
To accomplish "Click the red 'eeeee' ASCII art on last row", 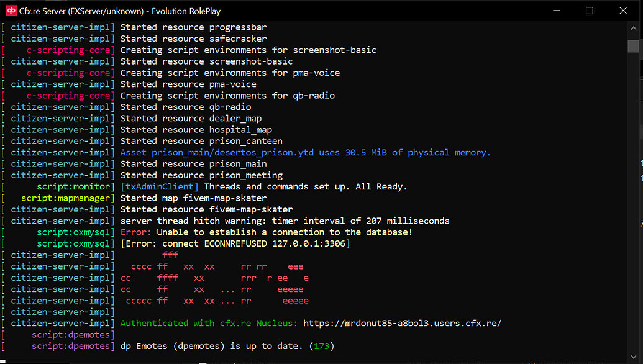I will (296, 301).
